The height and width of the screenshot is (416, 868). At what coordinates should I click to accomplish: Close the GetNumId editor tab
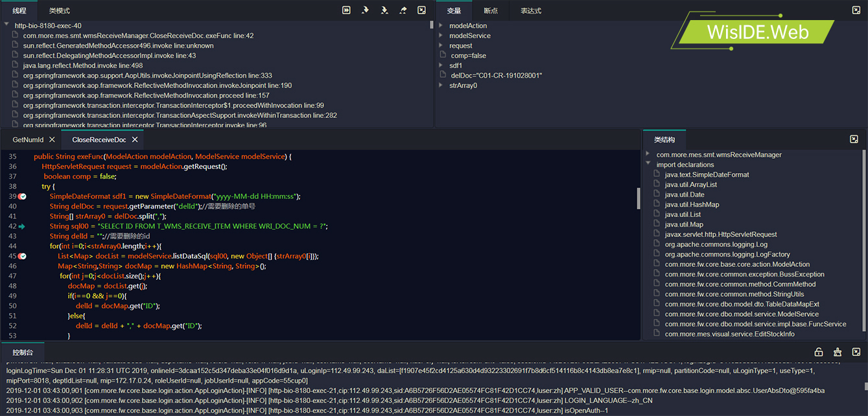(x=52, y=139)
